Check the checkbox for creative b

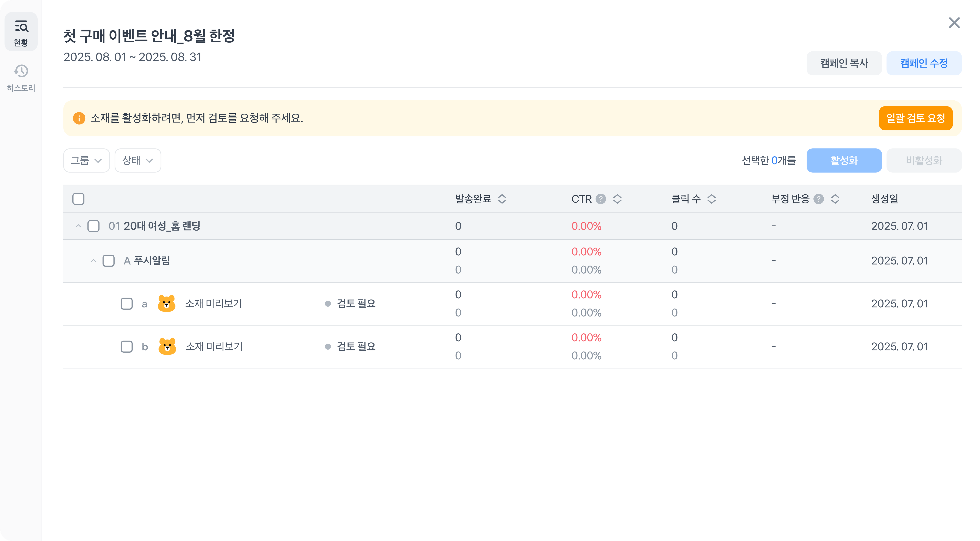coord(127,346)
